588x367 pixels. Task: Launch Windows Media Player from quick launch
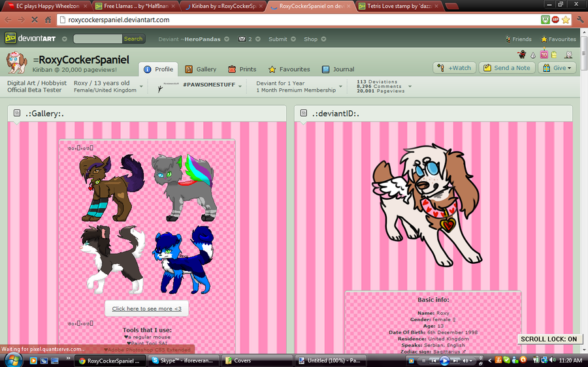coord(33,360)
